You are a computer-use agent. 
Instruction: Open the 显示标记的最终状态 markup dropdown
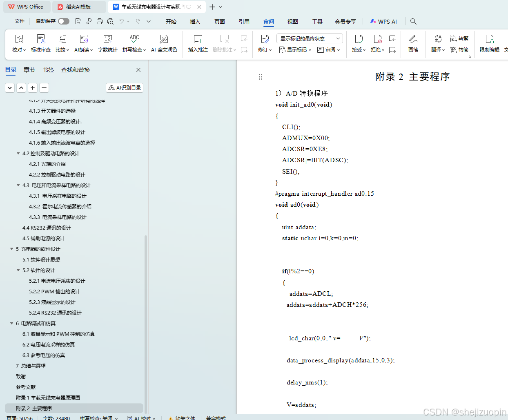tap(308, 38)
